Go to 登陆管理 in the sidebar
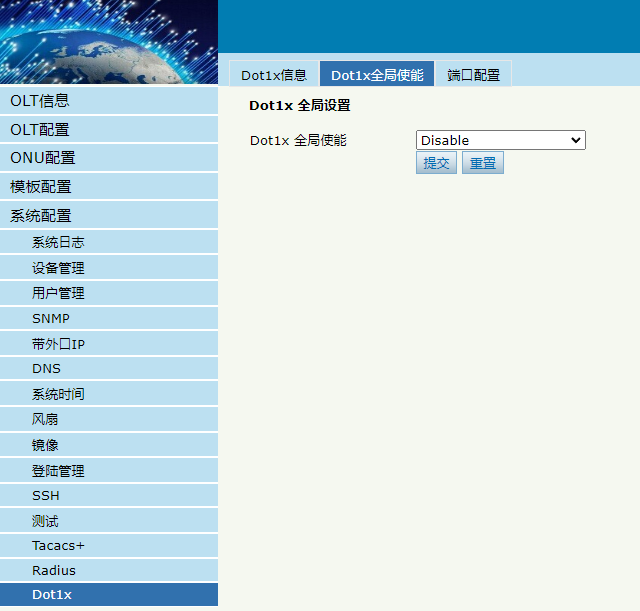This screenshot has height=611, width=640. (109, 470)
